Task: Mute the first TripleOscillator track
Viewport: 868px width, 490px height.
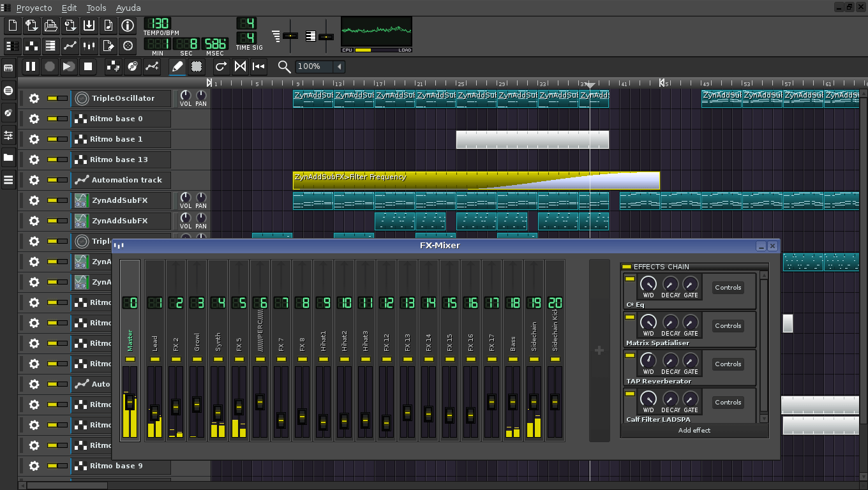Action: click(52, 98)
